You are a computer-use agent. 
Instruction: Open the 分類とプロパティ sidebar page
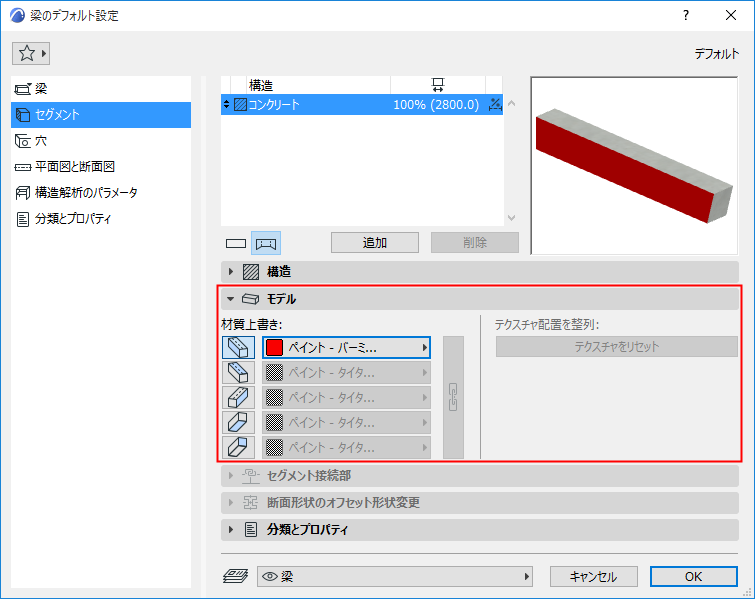pyautogui.click(x=101, y=219)
